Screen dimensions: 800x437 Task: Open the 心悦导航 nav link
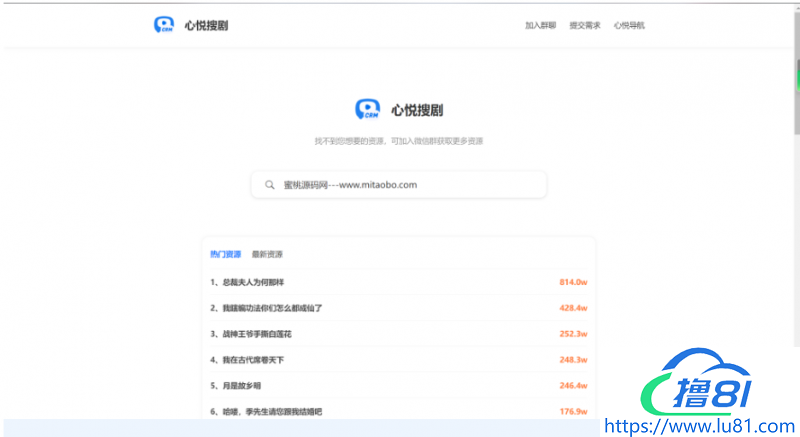click(629, 25)
